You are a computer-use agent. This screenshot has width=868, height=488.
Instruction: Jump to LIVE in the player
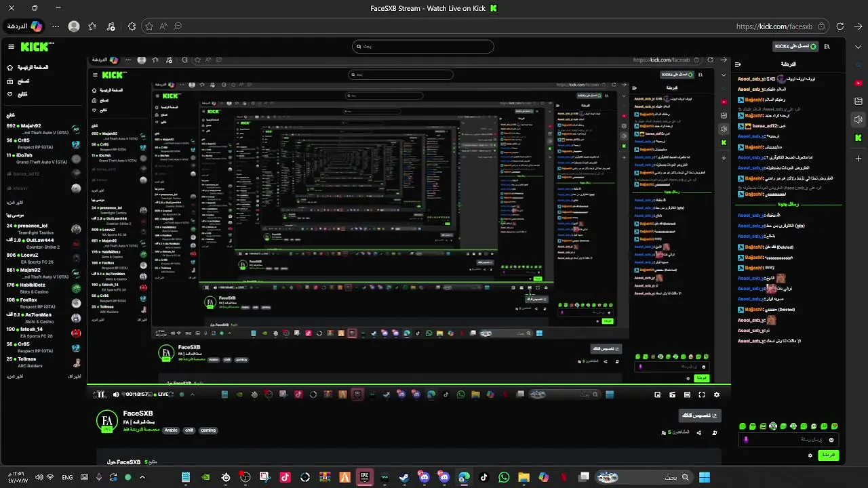[161, 394]
